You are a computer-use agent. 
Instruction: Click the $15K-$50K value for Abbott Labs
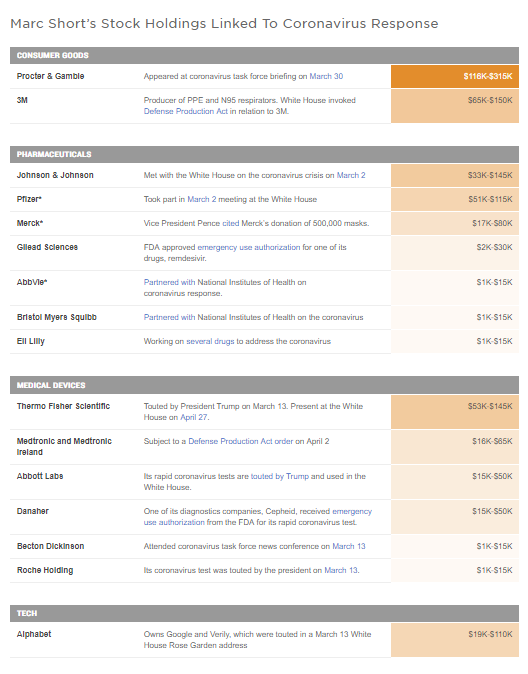coord(492,476)
